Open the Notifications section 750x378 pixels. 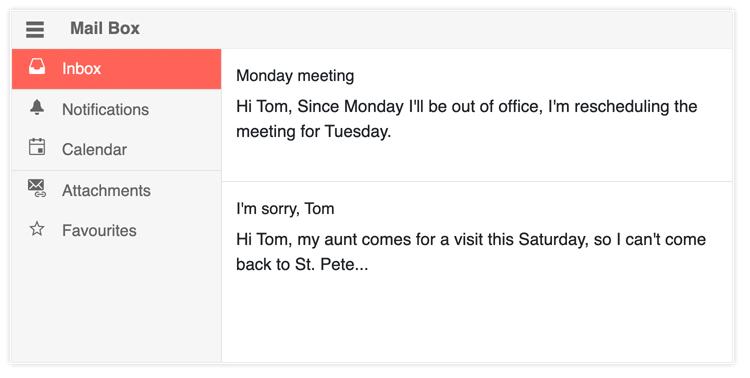pyautogui.click(x=116, y=109)
